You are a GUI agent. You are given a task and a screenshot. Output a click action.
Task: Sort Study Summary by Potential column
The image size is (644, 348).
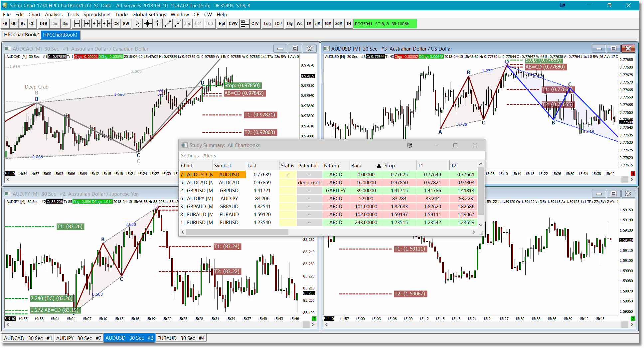309,166
